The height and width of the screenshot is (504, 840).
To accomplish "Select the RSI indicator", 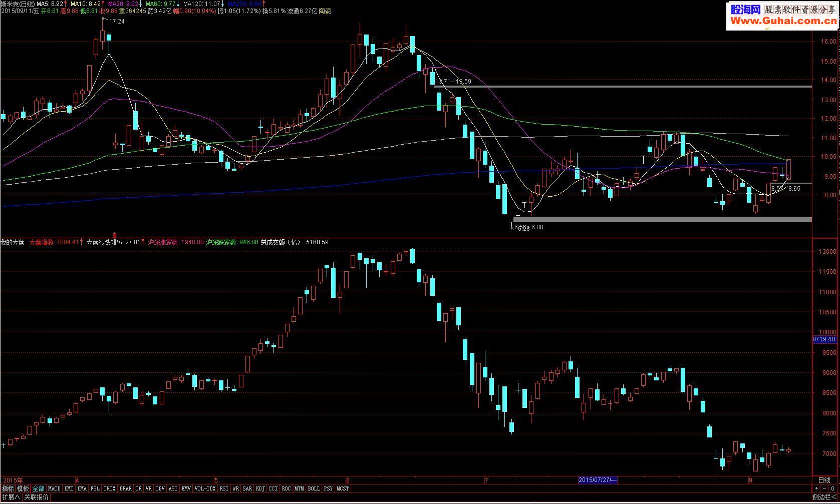I will pyautogui.click(x=224, y=488).
